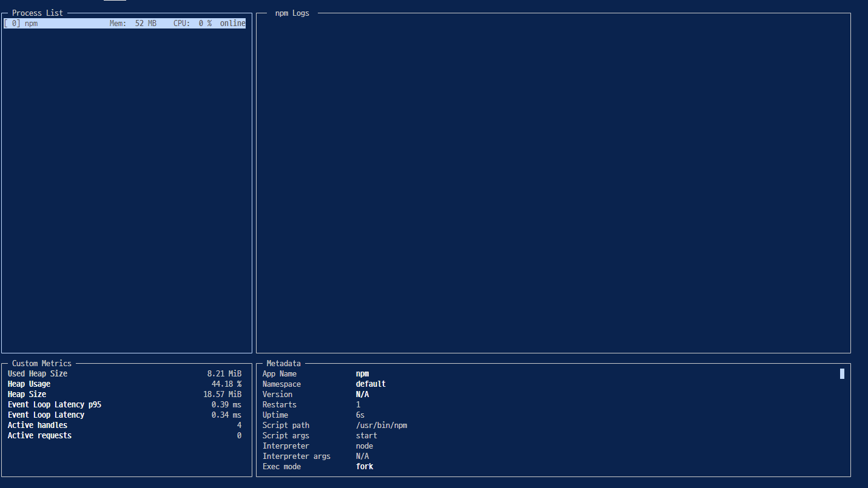Click the 'Restarts' metadata label
The image size is (868, 488).
pos(280,404)
